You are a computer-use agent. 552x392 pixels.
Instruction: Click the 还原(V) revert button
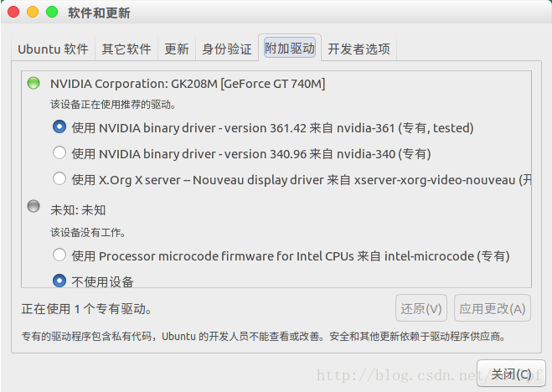(421, 308)
